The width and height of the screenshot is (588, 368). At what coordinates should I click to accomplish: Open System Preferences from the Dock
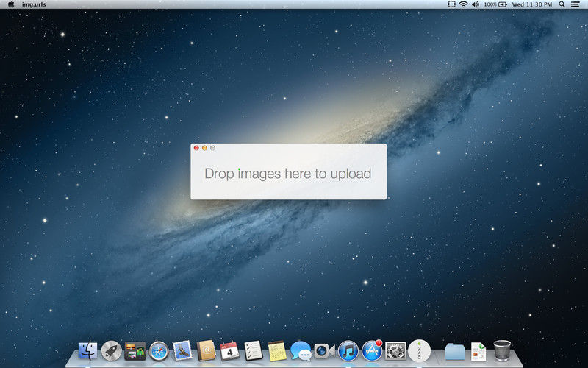tap(395, 351)
